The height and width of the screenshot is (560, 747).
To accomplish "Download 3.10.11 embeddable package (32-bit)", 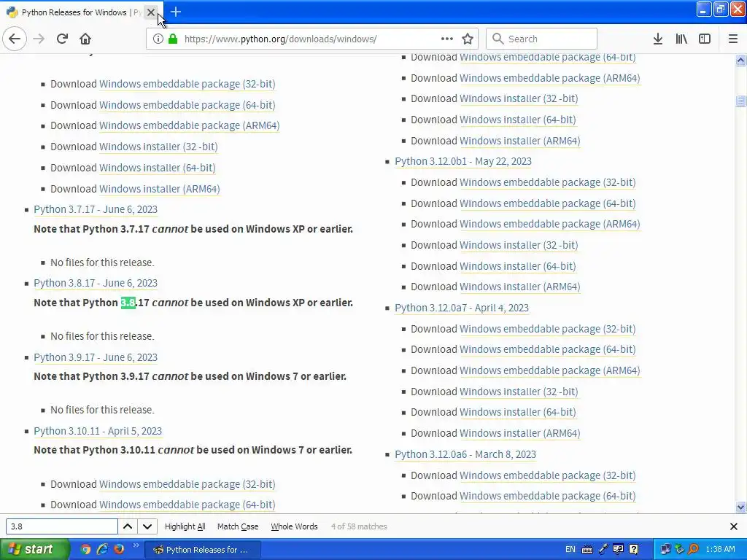I will [187, 484].
